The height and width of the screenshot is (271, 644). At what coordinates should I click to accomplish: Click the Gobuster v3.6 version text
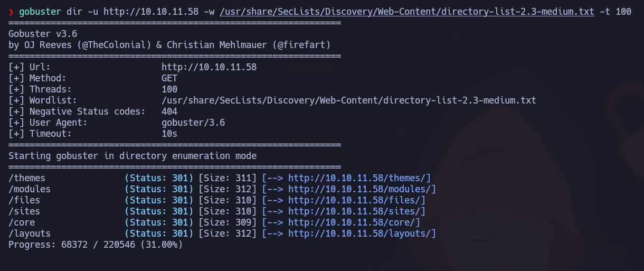point(43,34)
